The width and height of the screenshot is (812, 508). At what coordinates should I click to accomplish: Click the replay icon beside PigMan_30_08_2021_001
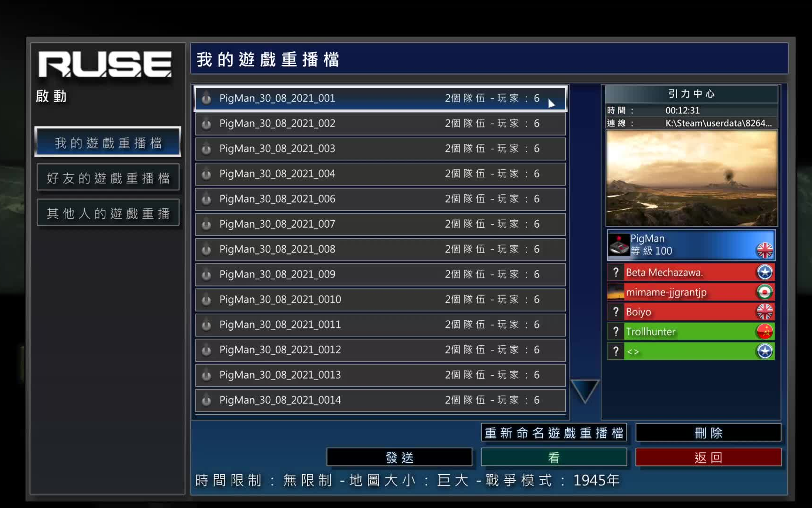coord(206,98)
